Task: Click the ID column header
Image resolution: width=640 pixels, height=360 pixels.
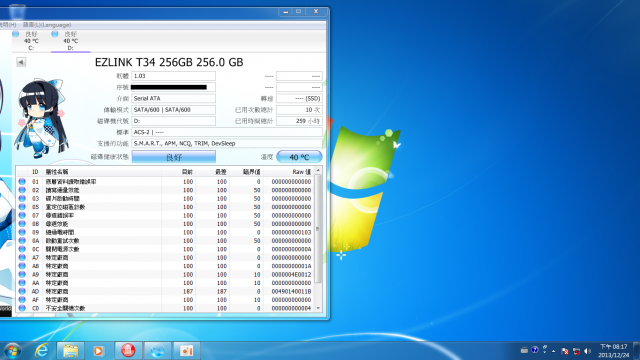Action: [35, 172]
